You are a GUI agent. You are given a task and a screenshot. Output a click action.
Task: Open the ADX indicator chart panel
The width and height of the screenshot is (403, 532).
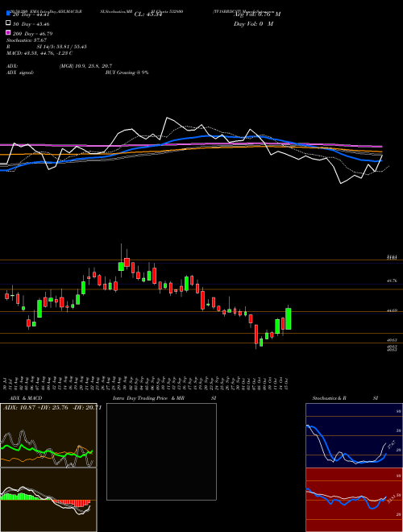tap(48, 435)
